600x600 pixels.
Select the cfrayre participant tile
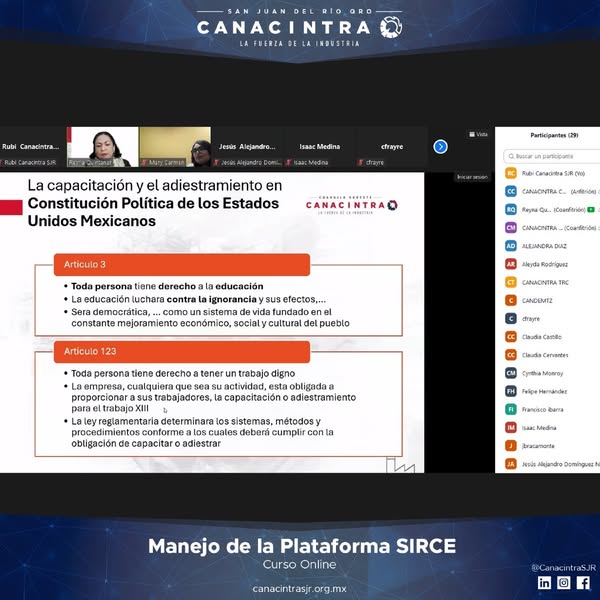pyautogui.click(x=391, y=146)
